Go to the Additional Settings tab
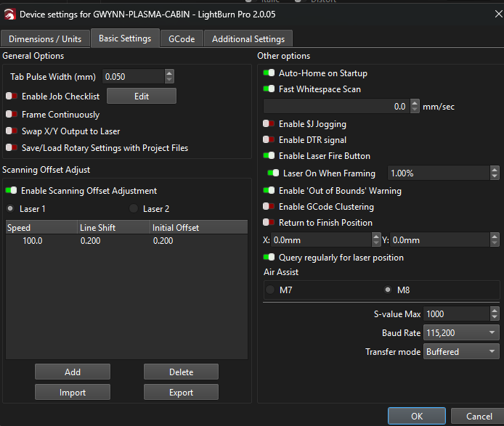 249,38
